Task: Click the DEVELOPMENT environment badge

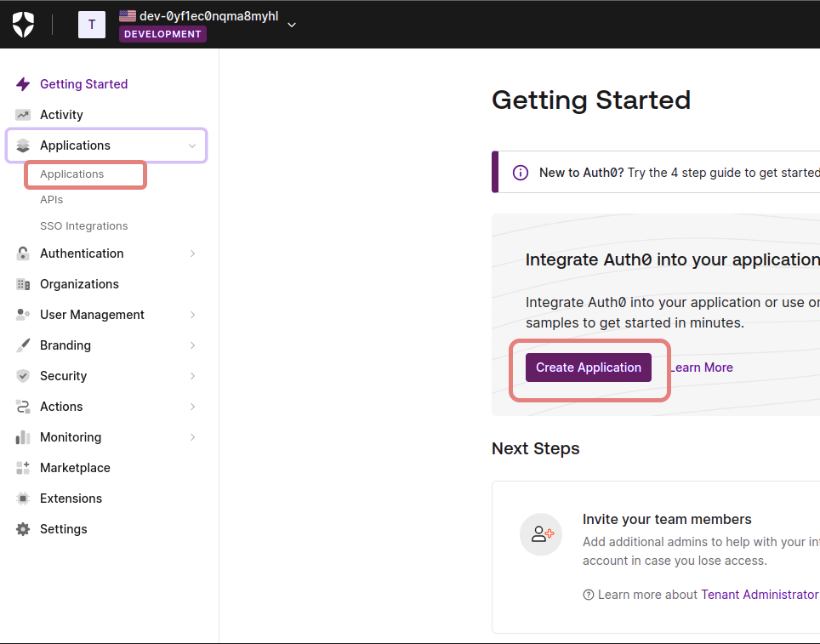Action: (162, 34)
